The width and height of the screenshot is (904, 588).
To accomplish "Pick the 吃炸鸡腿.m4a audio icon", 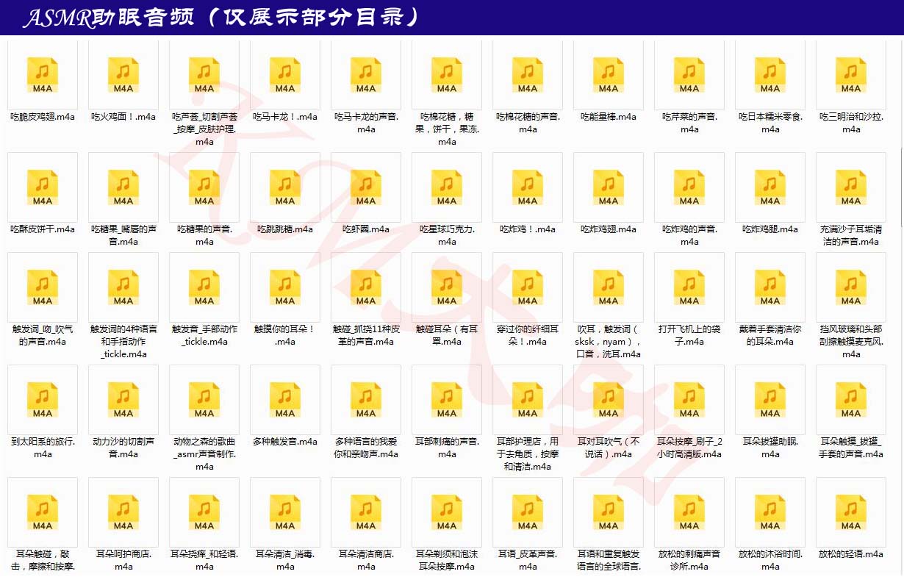I will (x=770, y=188).
